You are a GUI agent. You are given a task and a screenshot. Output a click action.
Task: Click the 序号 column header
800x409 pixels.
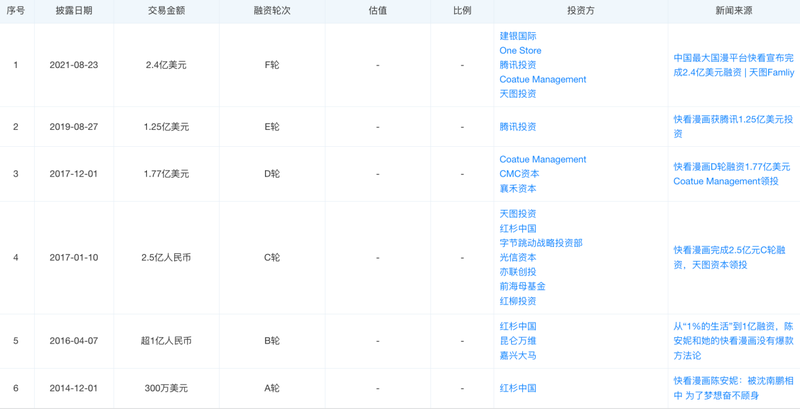click(16, 11)
